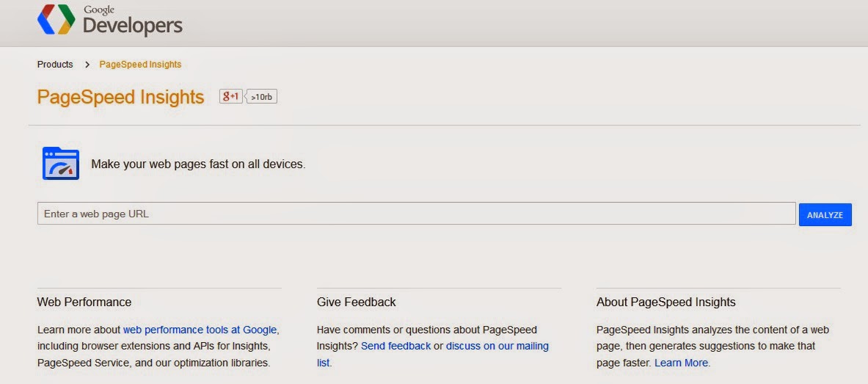Click the Developers wordmark in the header

tap(132, 26)
